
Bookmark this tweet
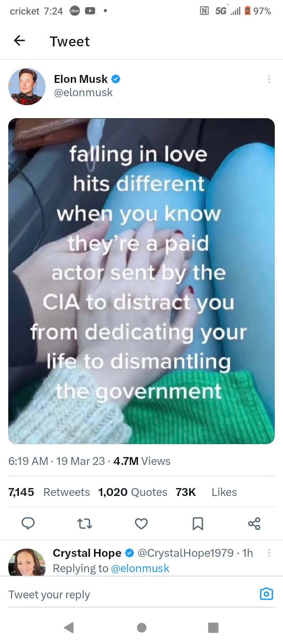[198, 523]
